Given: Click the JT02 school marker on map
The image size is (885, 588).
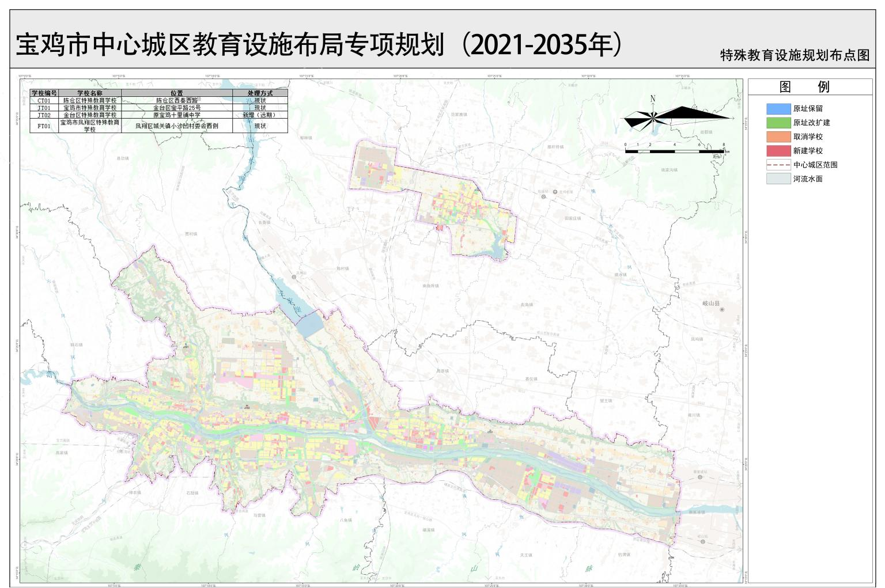Looking at the screenshot, I should (x=247, y=407).
